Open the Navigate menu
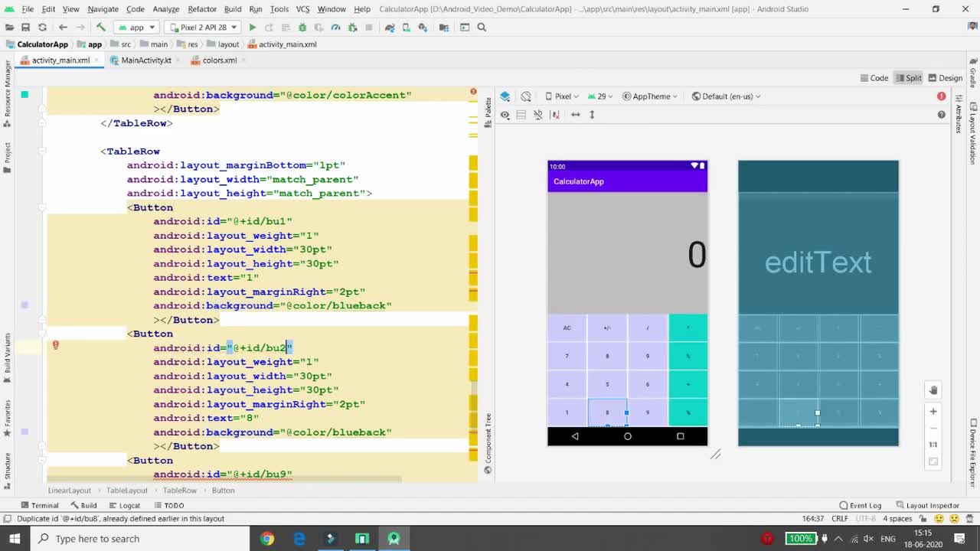 pyautogui.click(x=103, y=9)
